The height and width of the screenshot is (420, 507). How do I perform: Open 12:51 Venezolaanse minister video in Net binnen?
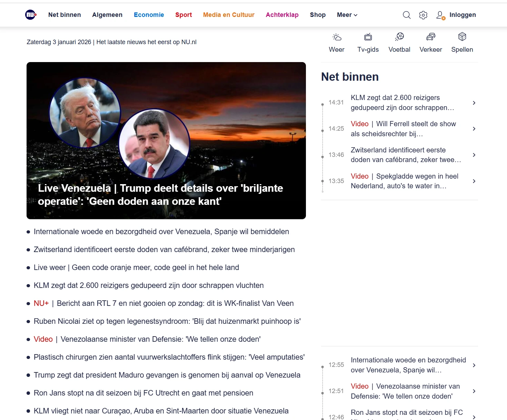(x=399, y=391)
